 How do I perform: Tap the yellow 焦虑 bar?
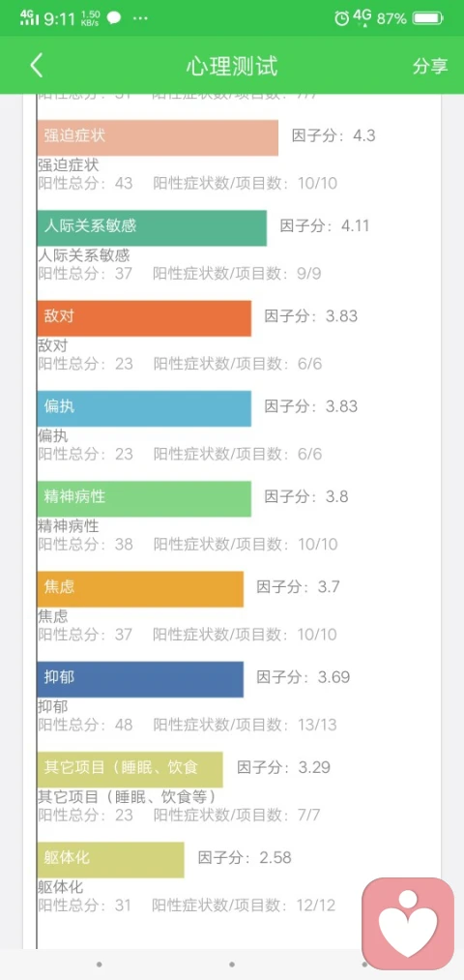[x=140, y=589]
